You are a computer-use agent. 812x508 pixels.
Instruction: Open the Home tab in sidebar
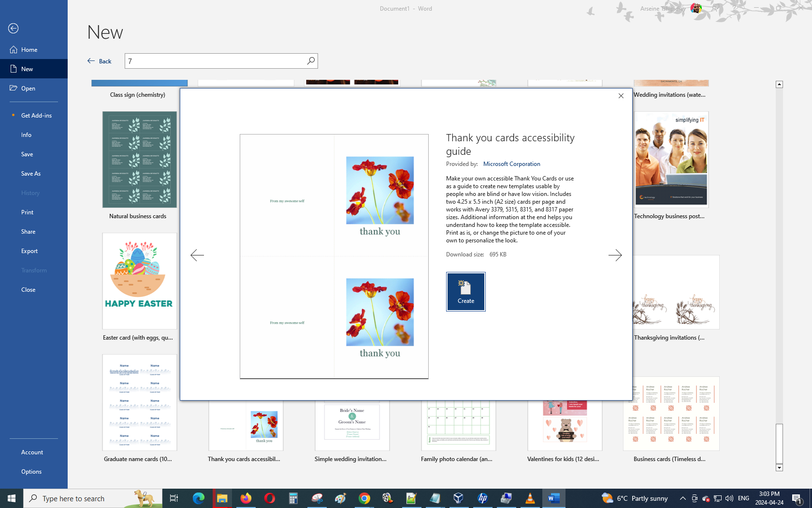[x=29, y=50]
